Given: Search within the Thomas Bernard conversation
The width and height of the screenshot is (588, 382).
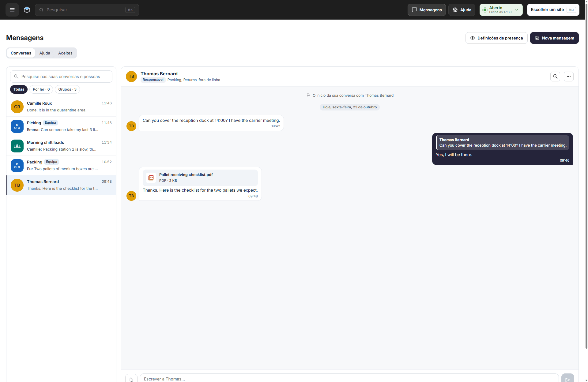Looking at the screenshot, I should (555, 77).
